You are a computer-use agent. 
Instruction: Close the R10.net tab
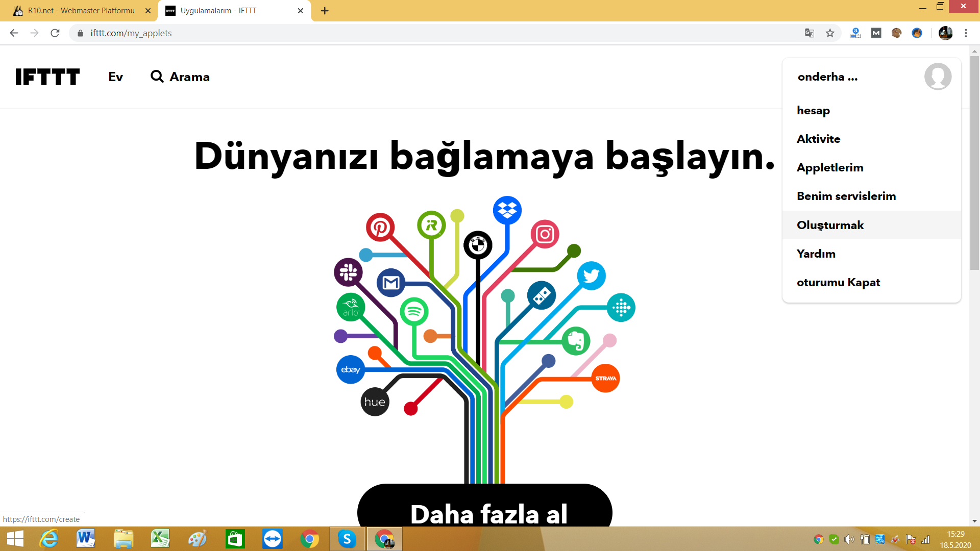pyautogui.click(x=148, y=11)
